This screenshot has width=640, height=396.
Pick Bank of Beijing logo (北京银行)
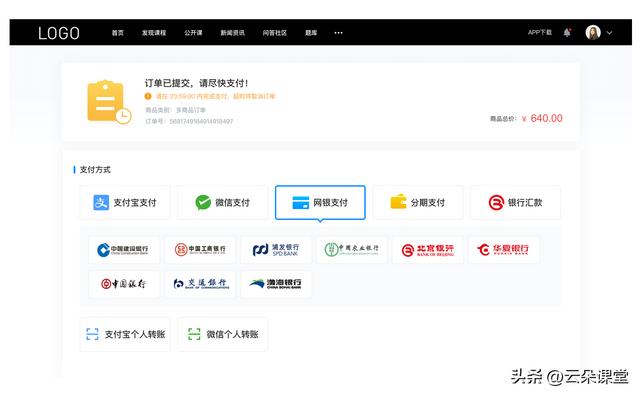point(428,249)
